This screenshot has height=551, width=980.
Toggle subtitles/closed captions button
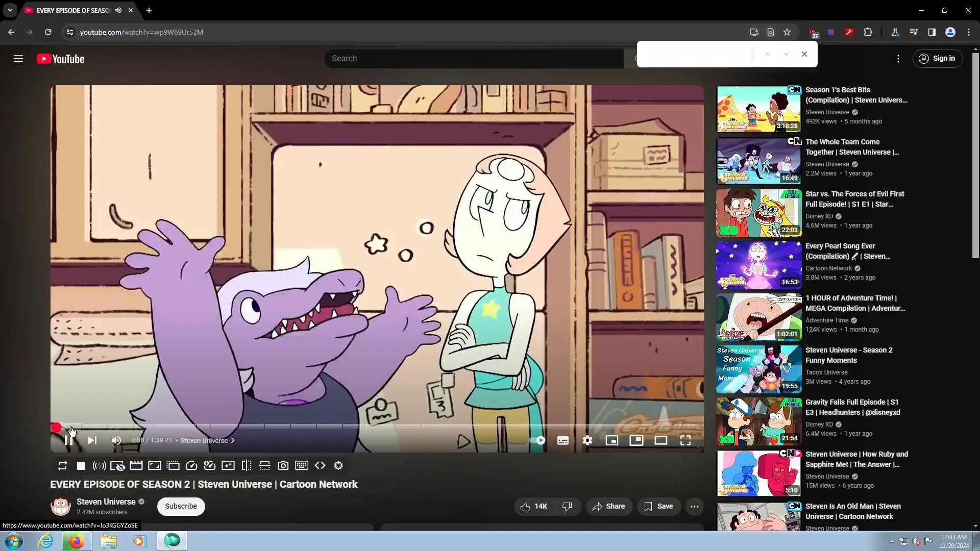[562, 440]
